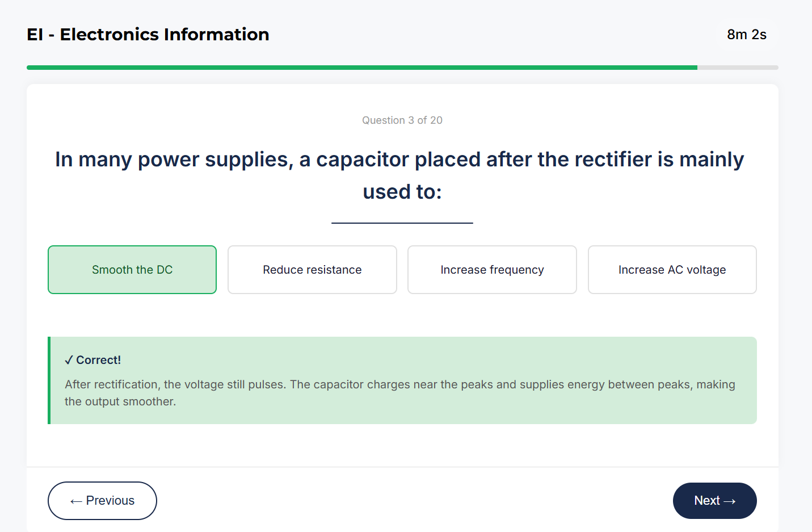Click the left arrow inside the Previous button
This screenshot has width=812, height=532.
point(75,500)
